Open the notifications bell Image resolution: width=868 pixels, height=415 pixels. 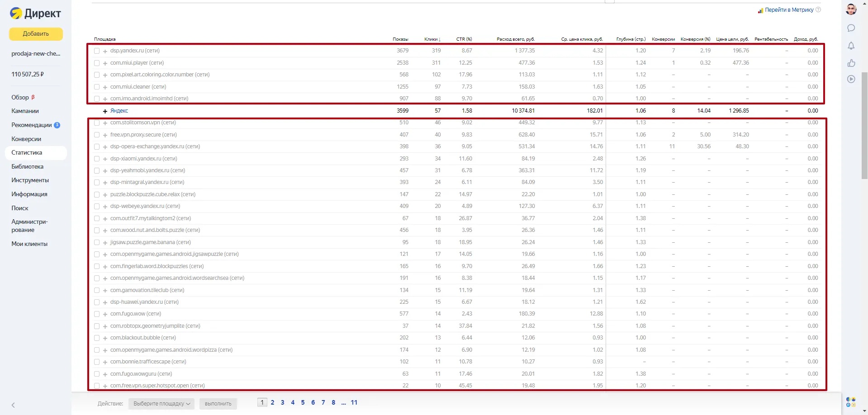(851, 46)
